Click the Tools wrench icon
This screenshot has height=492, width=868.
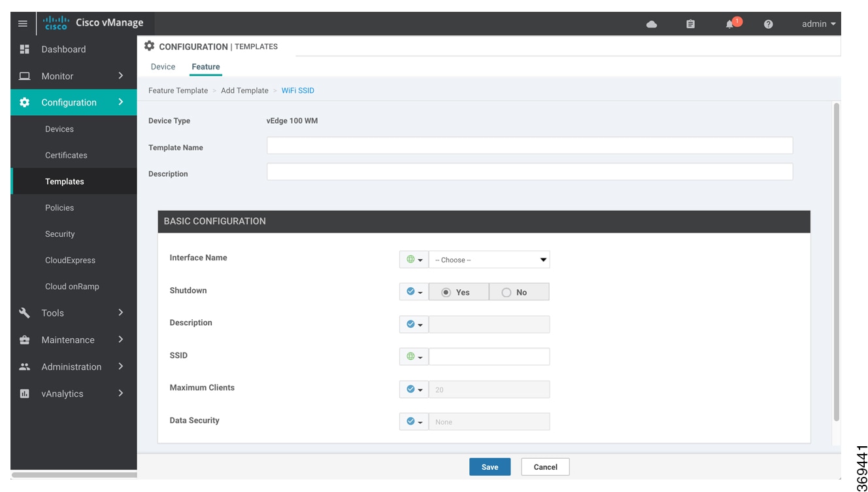pyautogui.click(x=25, y=313)
